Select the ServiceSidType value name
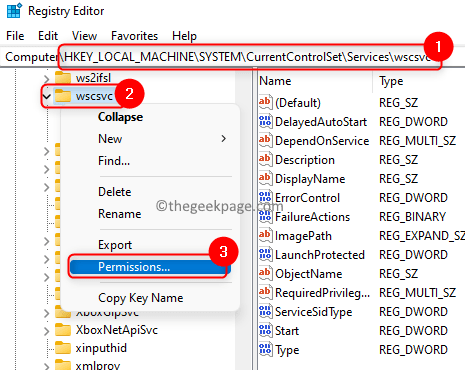The height and width of the screenshot is (370, 465). tap(314, 312)
